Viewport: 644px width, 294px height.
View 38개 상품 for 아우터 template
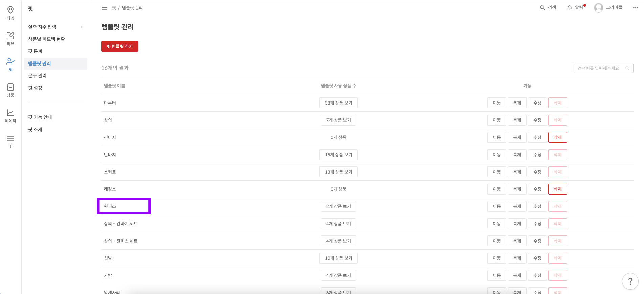click(x=338, y=103)
